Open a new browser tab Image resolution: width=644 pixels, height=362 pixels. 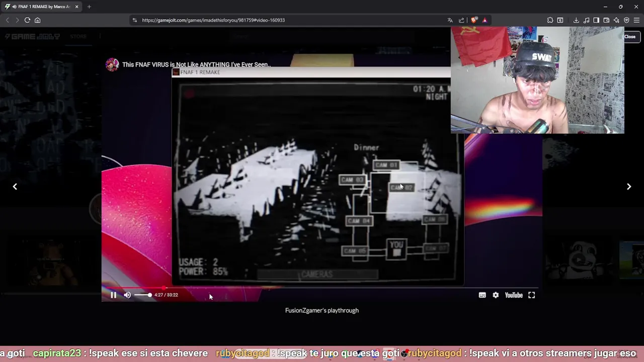pos(89,7)
